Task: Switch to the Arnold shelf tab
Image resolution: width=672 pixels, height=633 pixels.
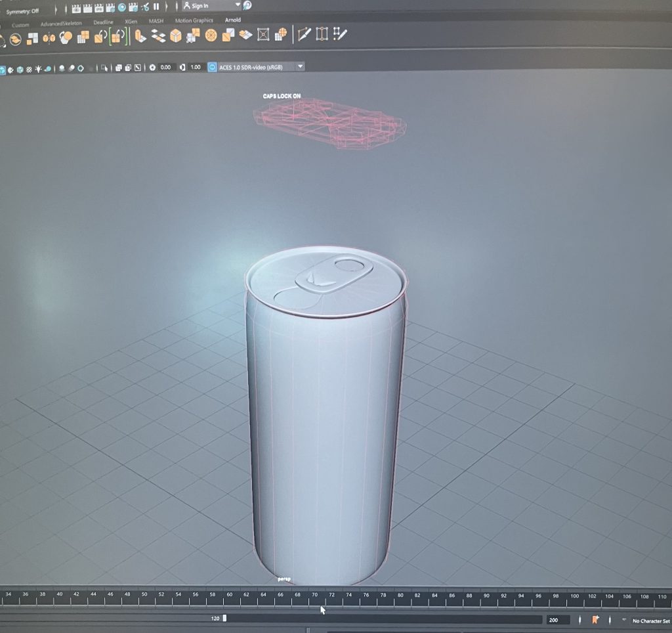Action: 233,20
